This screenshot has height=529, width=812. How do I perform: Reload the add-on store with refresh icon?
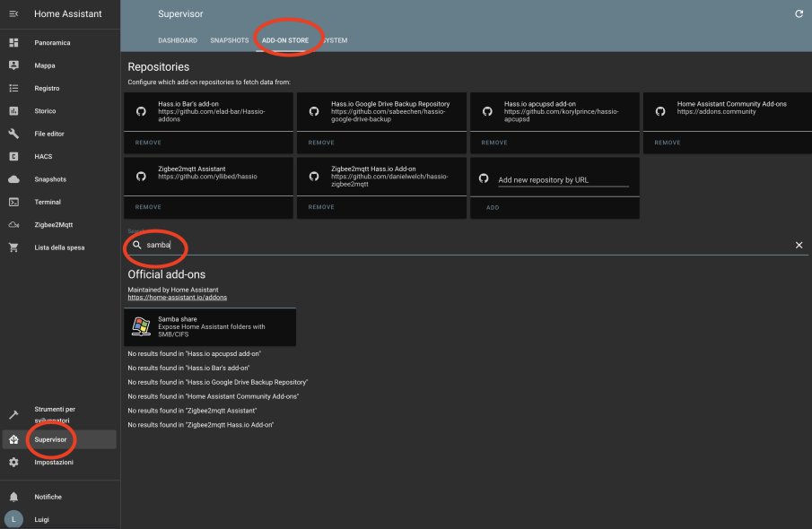pos(799,14)
